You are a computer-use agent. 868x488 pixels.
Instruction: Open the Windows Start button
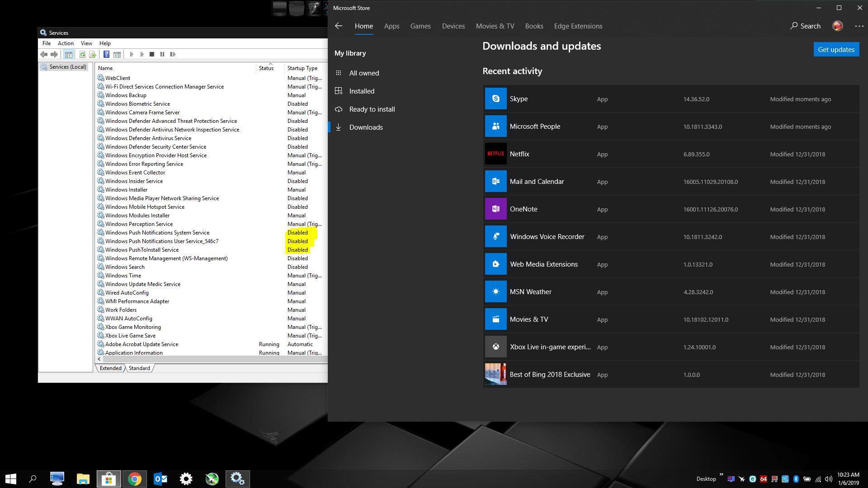[x=11, y=479]
